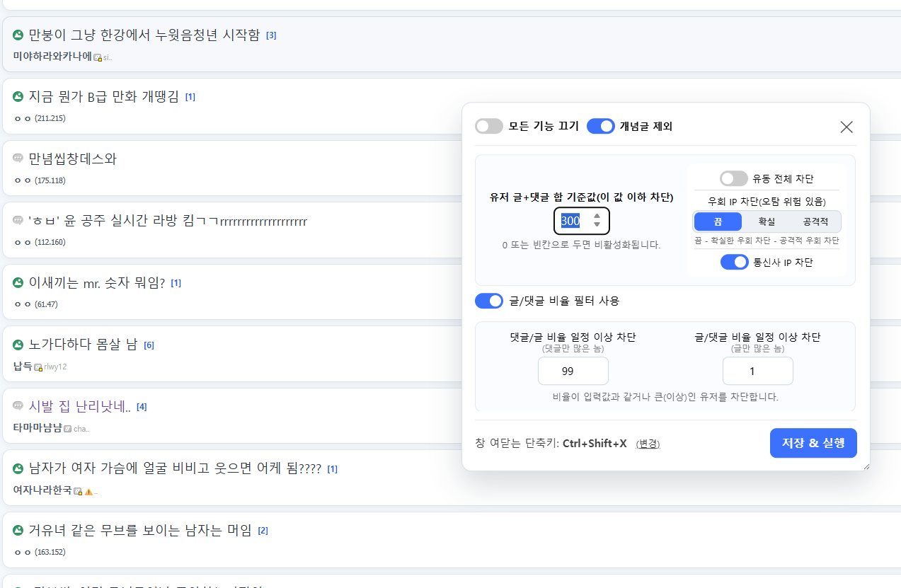Enable the 모든 기능 끄기 toggle
The height and width of the screenshot is (588, 901).
pos(488,125)
